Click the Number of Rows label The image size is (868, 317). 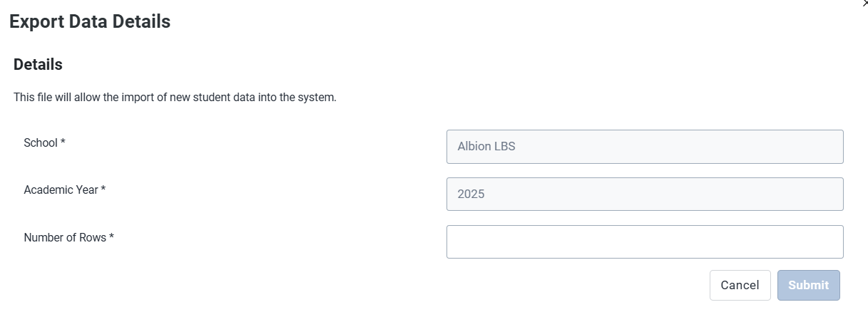[x=65, y=237]
